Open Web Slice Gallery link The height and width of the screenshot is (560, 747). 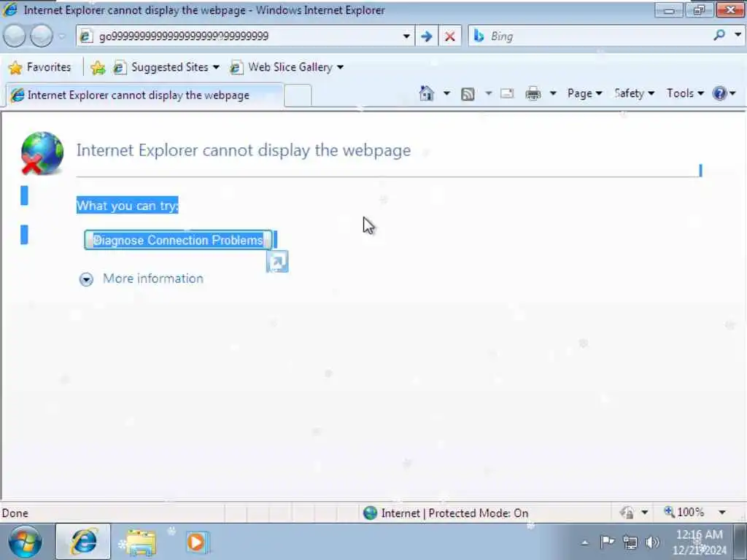pyautogui.click(x=286, y=68)
